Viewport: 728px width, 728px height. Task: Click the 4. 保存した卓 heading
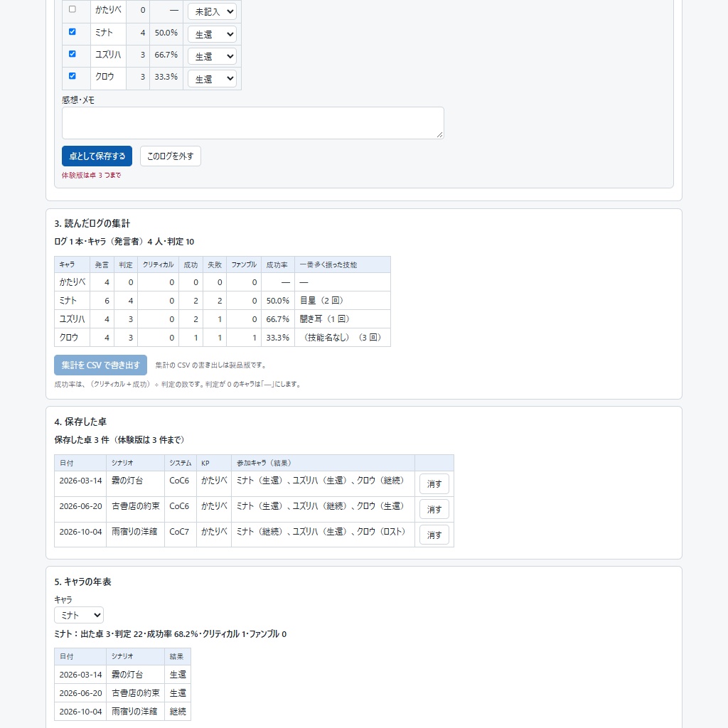[x=80, y=422]
